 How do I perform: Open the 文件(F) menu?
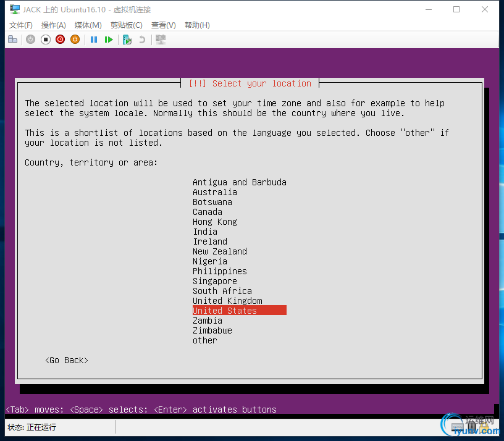[x=21, y=25]
